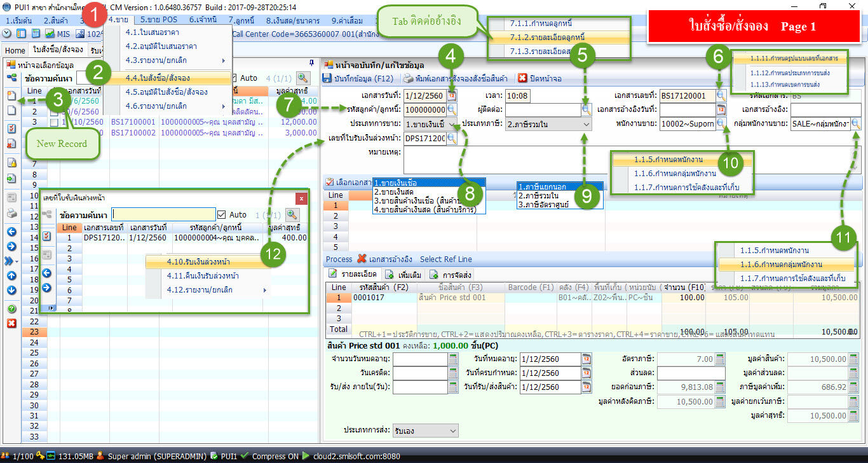Open calculator for วันเครดิต field
Viewport: 868px width, 463px height.
tap(452, 373)
